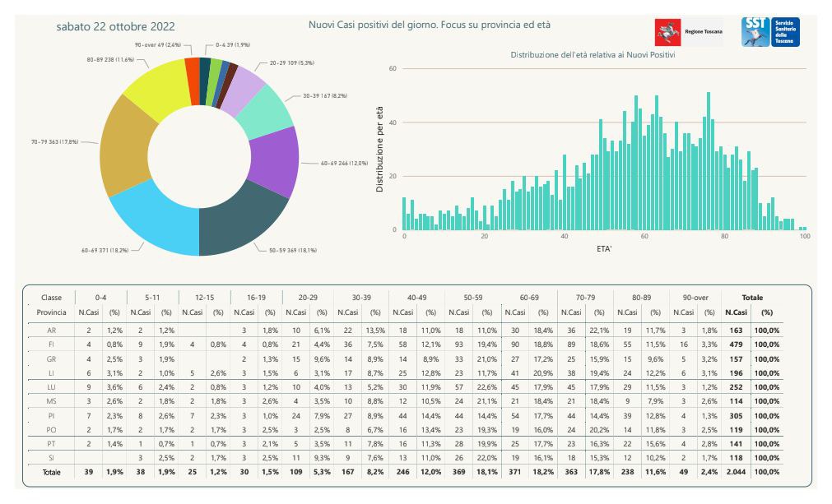Select the Provincia column header
832x504 pixels.
click(x=52, y=312)
